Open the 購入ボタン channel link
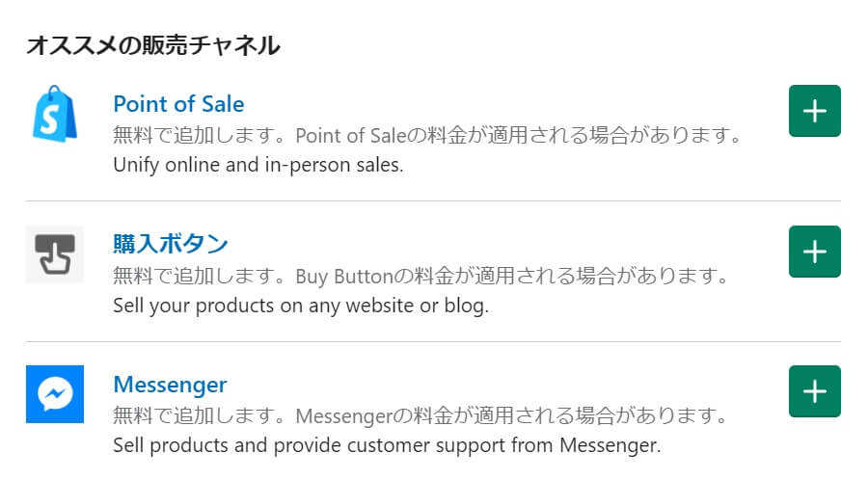Screen dimensions: 868x480 tap(170, 243)
